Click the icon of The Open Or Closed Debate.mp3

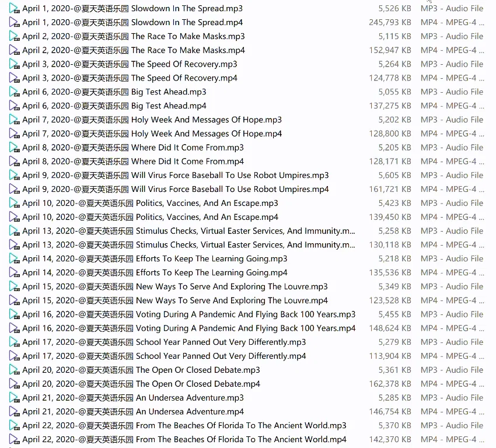pyautogui.click(x=14, y=370)
